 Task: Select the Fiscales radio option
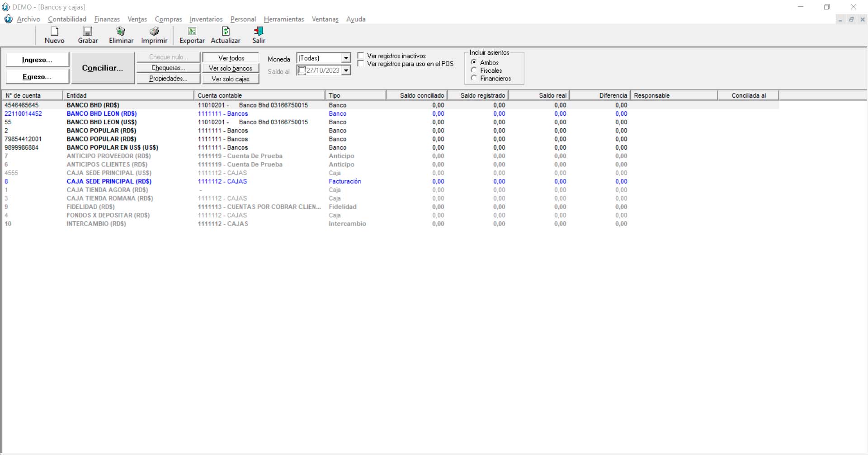point(474,70)
